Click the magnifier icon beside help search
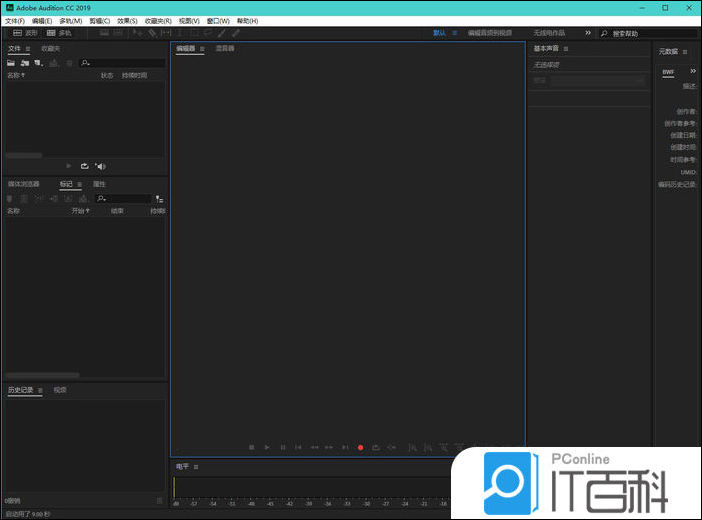This screenshot has height=520, width=702. pos(604,33)
